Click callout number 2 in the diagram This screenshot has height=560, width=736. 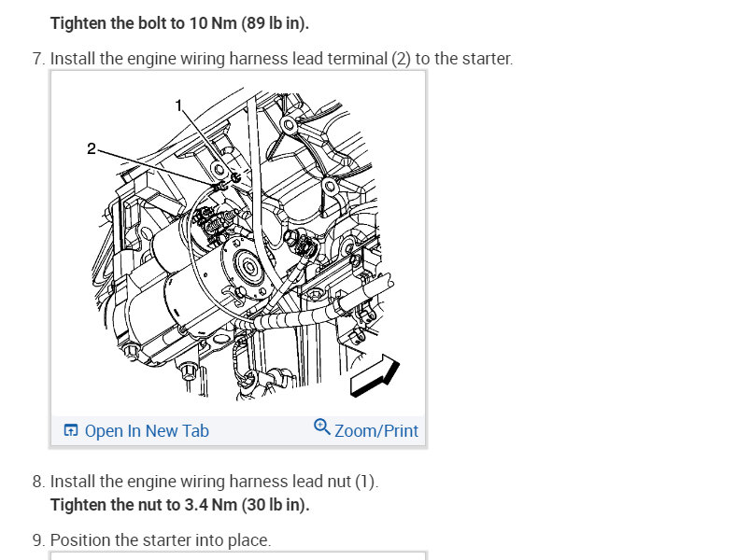coord(92,148)
